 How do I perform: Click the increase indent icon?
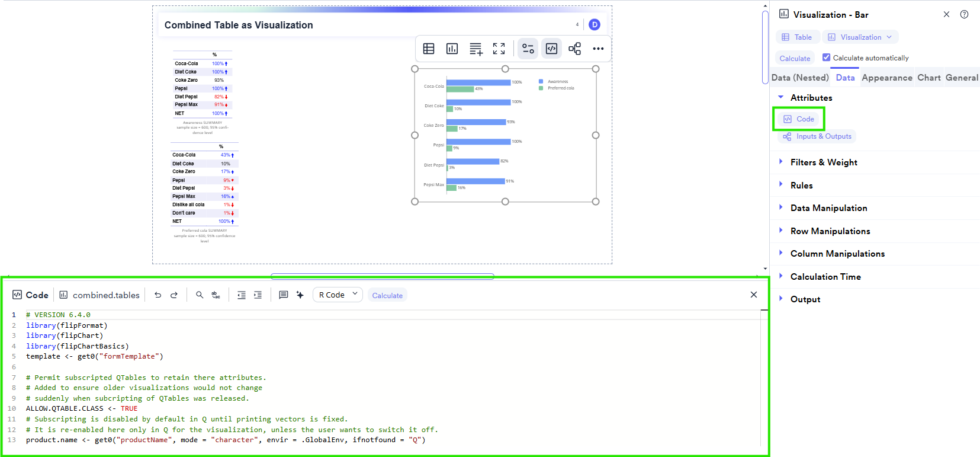[258, 295]
